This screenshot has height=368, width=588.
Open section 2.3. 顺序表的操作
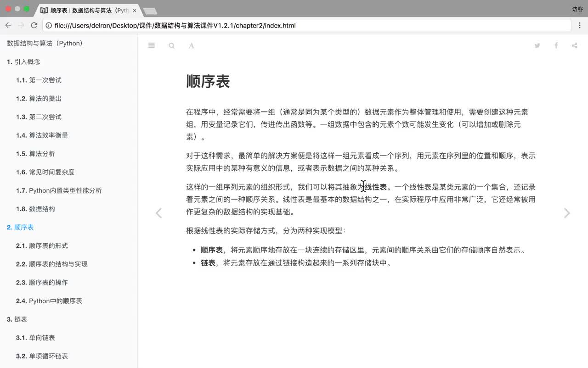(x=42, y=282)
